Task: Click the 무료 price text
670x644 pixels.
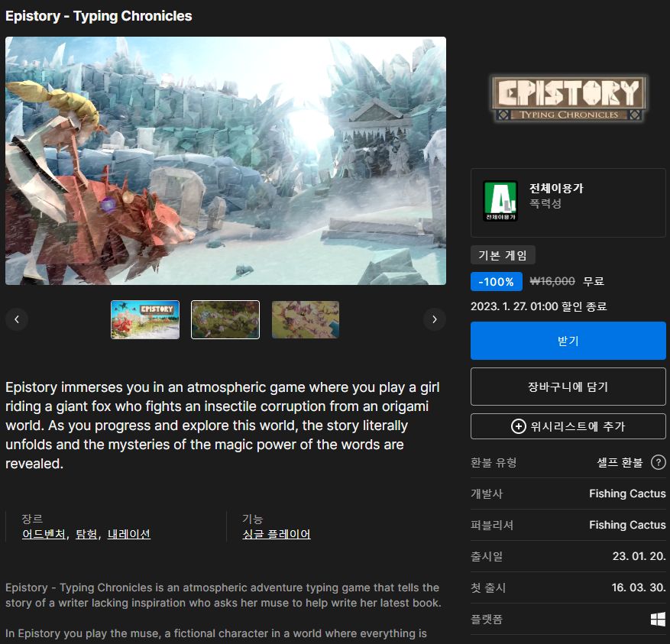Action: click(x=594, y=281)
